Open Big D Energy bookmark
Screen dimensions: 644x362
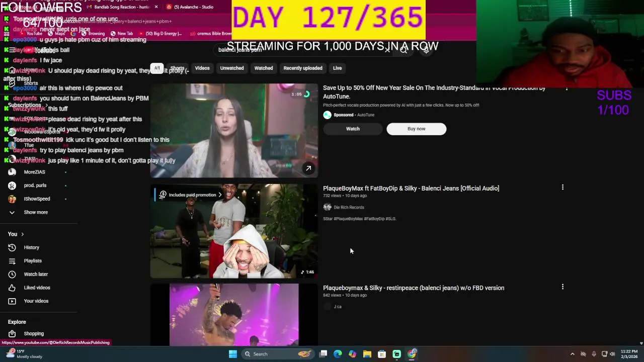coord(161,34)
